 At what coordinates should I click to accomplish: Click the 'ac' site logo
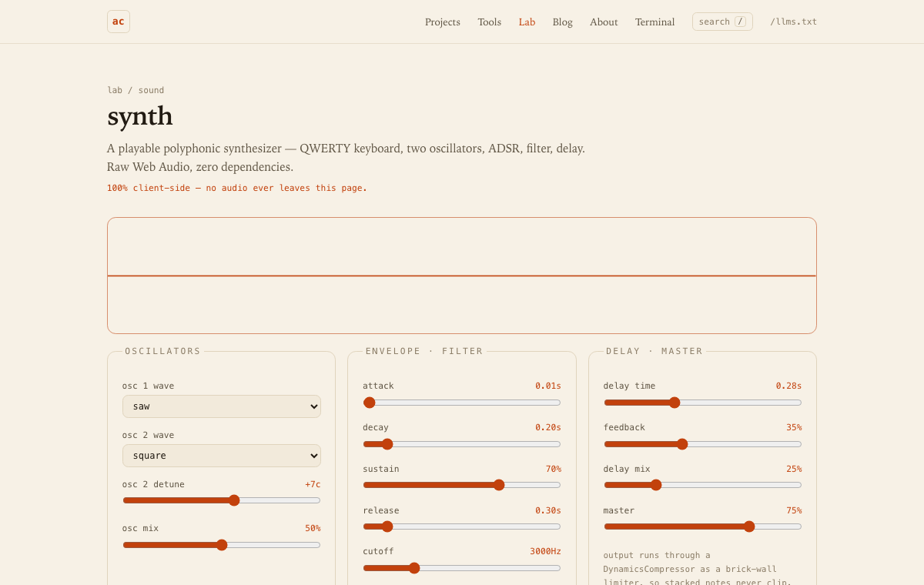[x=119, y=22]
